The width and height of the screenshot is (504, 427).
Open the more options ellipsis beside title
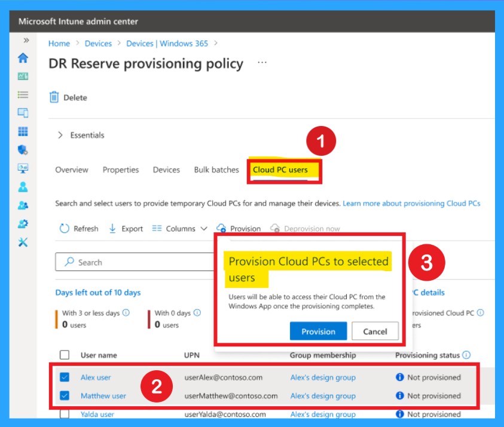262,62
